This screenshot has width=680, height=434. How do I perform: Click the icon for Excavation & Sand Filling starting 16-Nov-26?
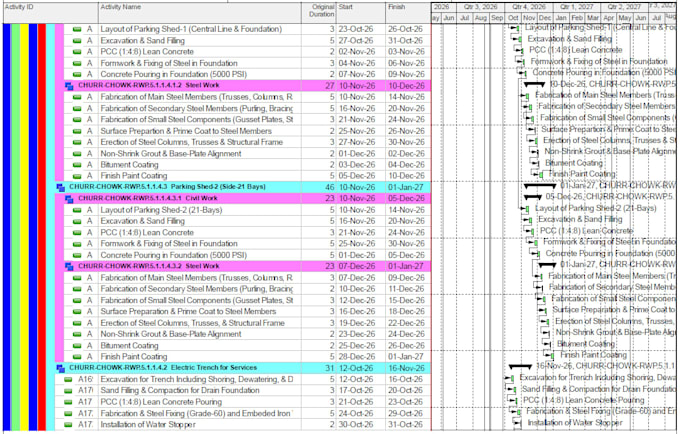77,222
